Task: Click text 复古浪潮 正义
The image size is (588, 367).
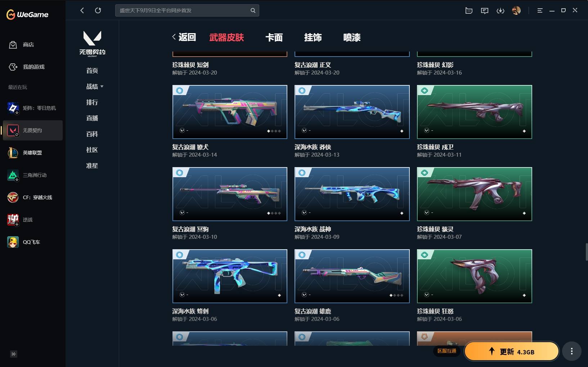Action: point(313,65)
